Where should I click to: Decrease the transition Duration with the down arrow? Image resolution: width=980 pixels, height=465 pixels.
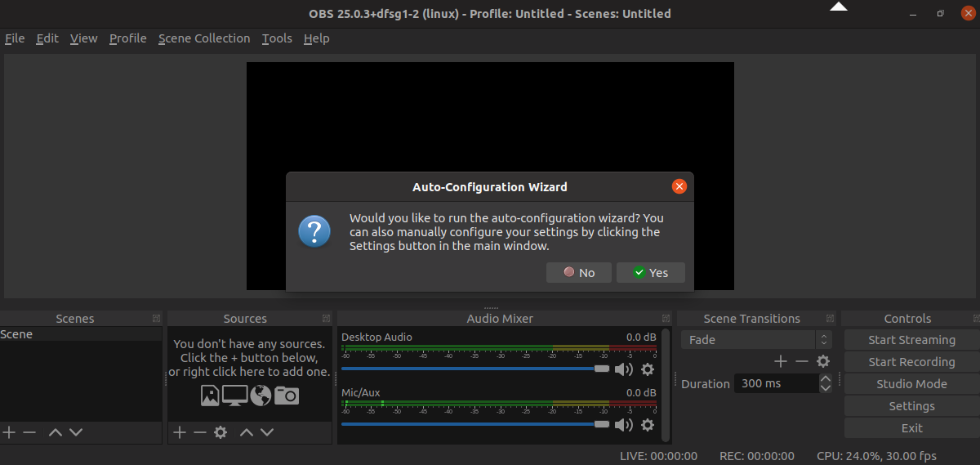(826, 388)
